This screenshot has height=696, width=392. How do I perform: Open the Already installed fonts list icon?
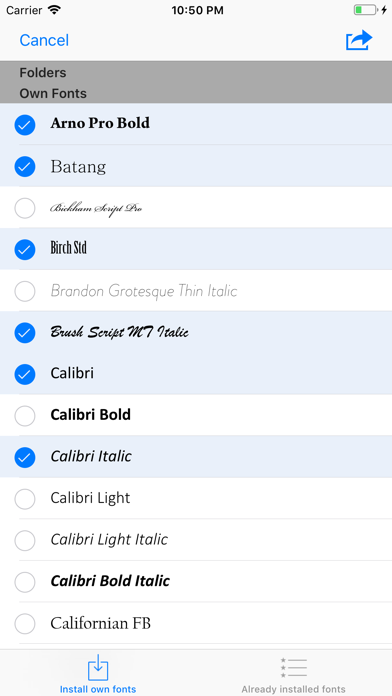click(x=293, y=668)
